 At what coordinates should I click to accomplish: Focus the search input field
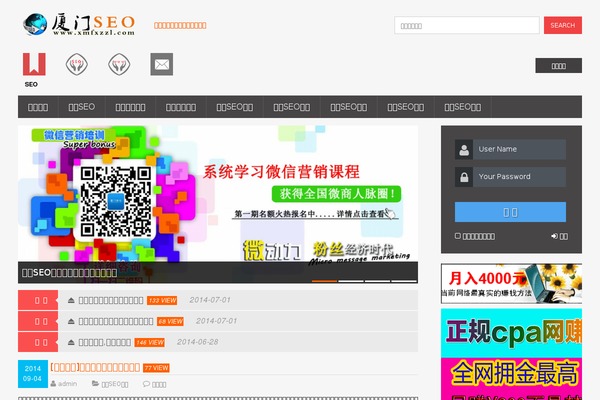[x=467, y=26]
